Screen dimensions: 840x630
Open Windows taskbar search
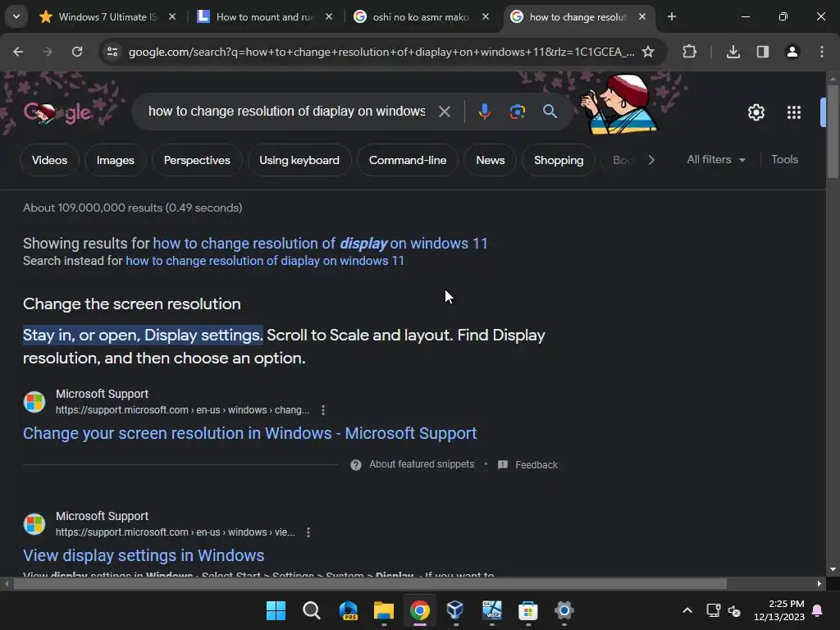pyautogui.click(x=311, y=610)
